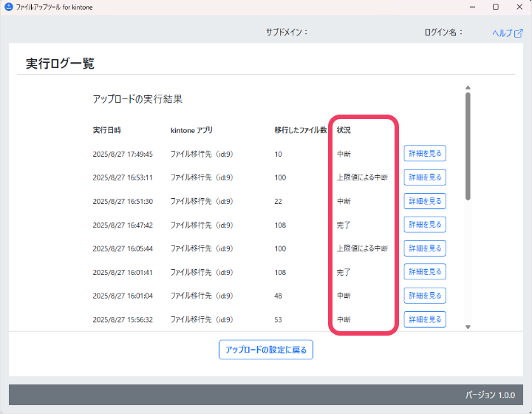Select the 実行日時 column header
This screenshot has height=414, width=532.
coord(107,130)
